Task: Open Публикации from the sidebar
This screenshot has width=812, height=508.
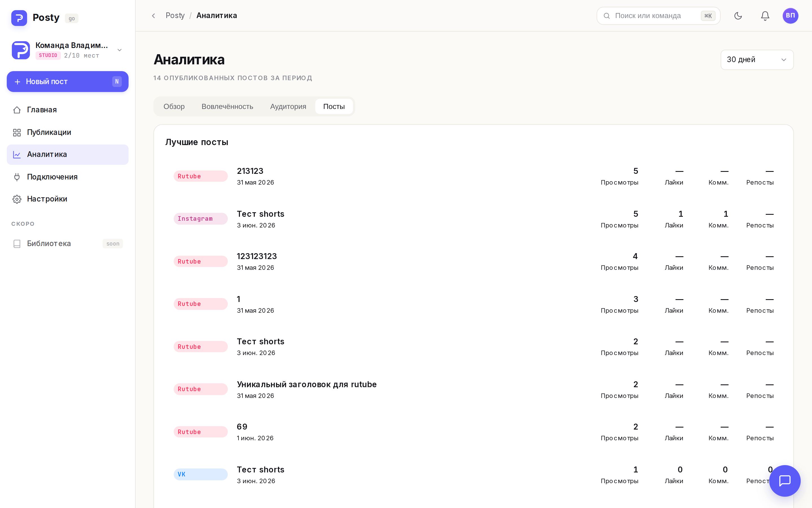Action: (67, 132)
